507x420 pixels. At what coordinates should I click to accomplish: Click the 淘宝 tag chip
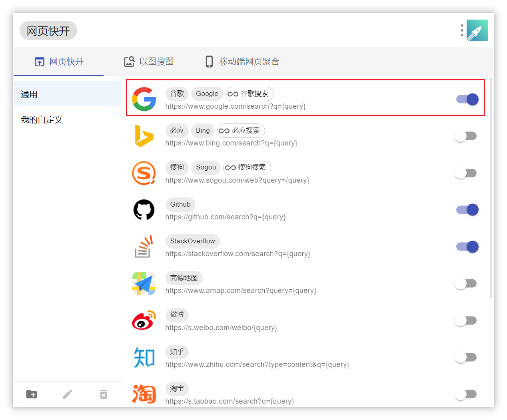[177, 389]
